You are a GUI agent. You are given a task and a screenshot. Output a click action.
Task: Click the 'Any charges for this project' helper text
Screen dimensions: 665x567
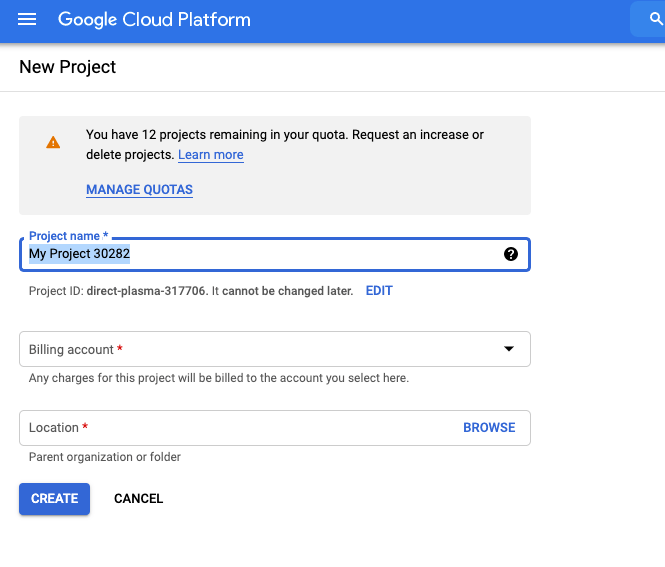click(x=219, y=378)
